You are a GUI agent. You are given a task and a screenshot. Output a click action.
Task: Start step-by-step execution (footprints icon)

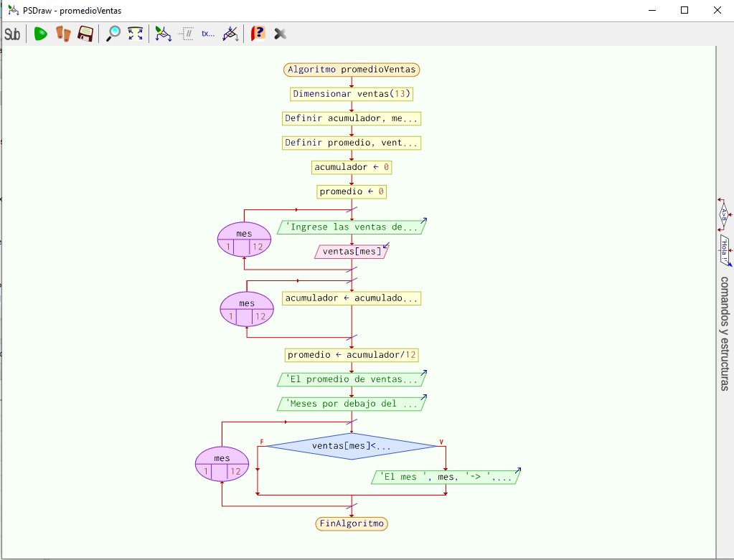point(63,34)
